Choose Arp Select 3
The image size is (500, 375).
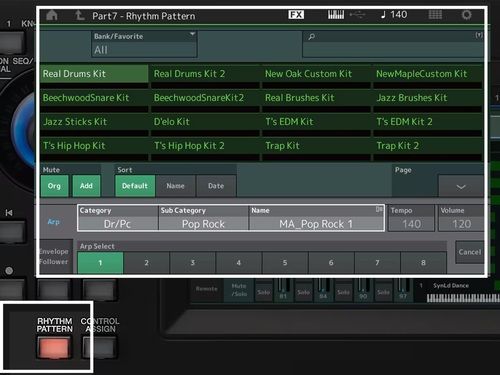[x=192, y=263]
